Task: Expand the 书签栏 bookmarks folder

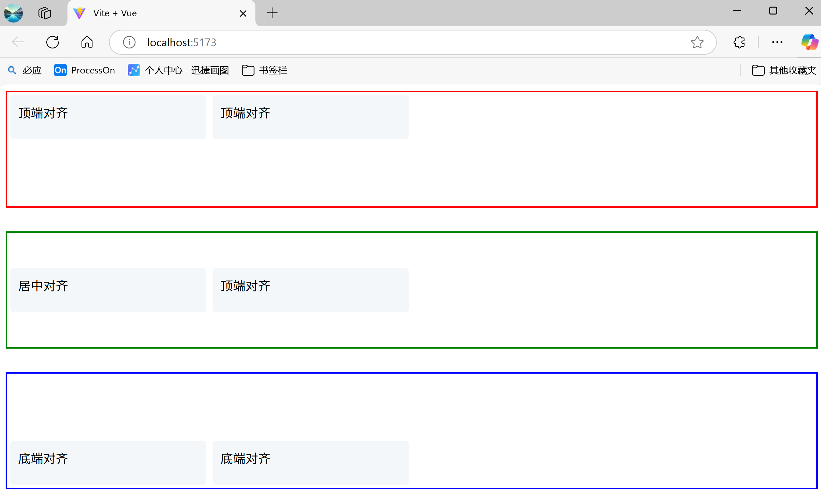Action: point(264,70)
